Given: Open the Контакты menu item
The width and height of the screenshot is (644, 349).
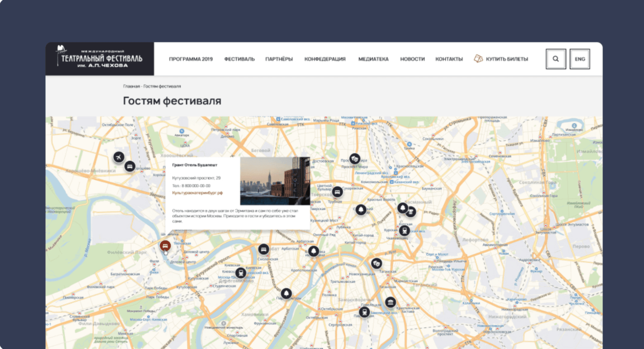Looking at the screenshot, I should click(449, 59).
